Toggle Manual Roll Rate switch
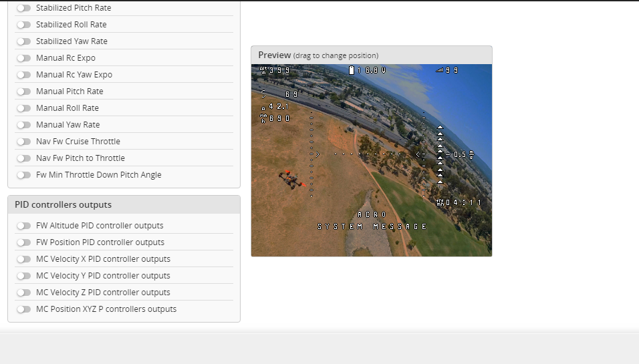The width and height of the screenshot is (639, 364). [x=23, y=108]
